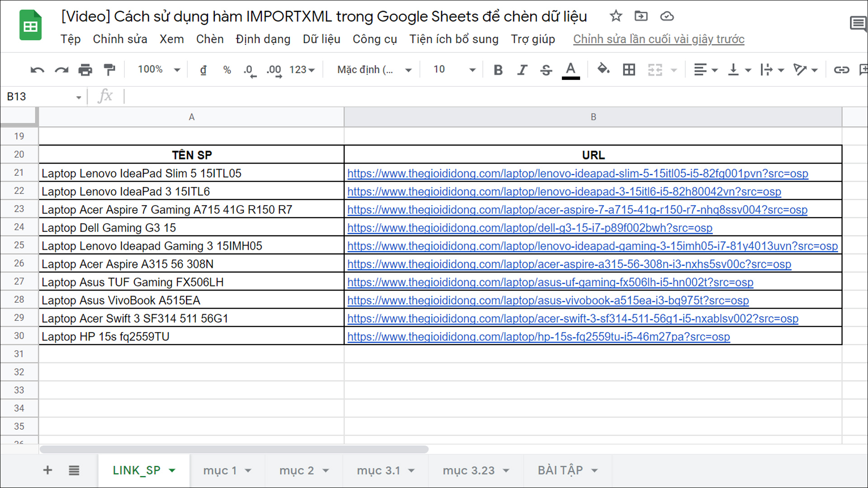Open vertical align dropdown
Screen dimensions: 868x488
[x=739, y=70]
